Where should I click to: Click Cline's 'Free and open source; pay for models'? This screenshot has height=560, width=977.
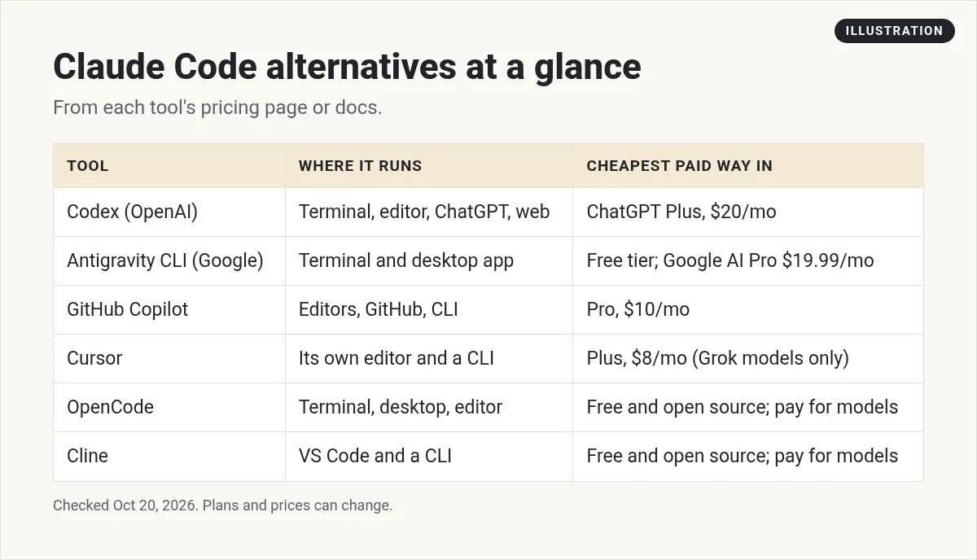point(748,457)
